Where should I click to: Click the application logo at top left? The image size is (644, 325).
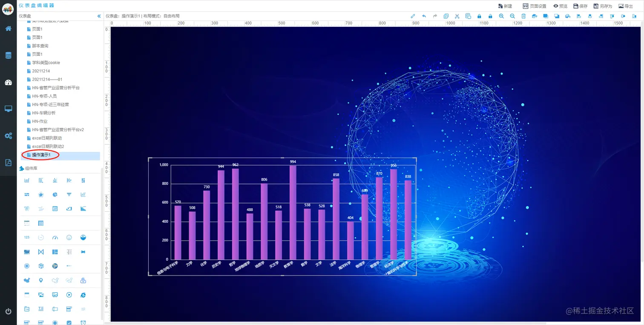pyautogui.click(x=8, y=9)
